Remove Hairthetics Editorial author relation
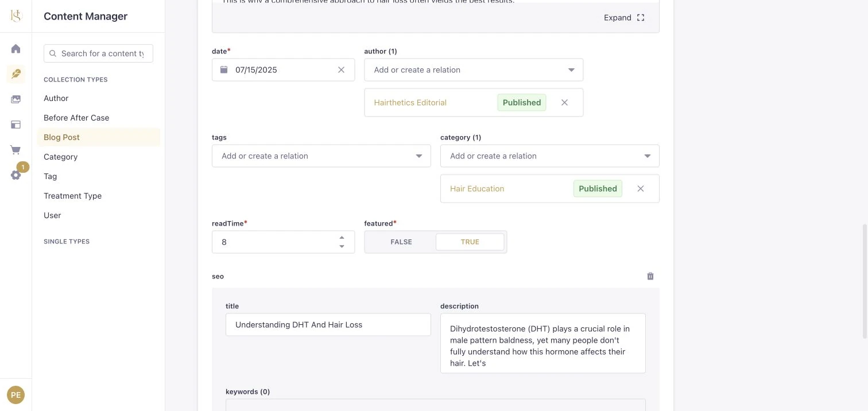The height and width of the screenshot is (411, 868). pos(564,102)
